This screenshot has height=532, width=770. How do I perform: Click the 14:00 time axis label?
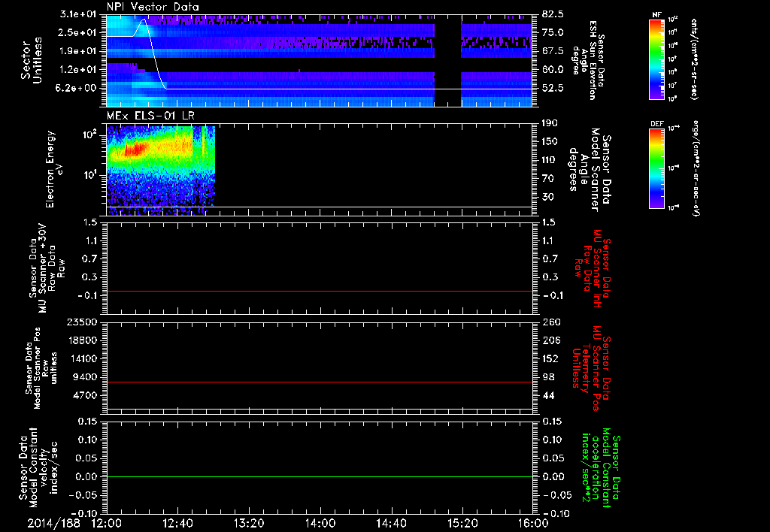(x=320, y=523)
